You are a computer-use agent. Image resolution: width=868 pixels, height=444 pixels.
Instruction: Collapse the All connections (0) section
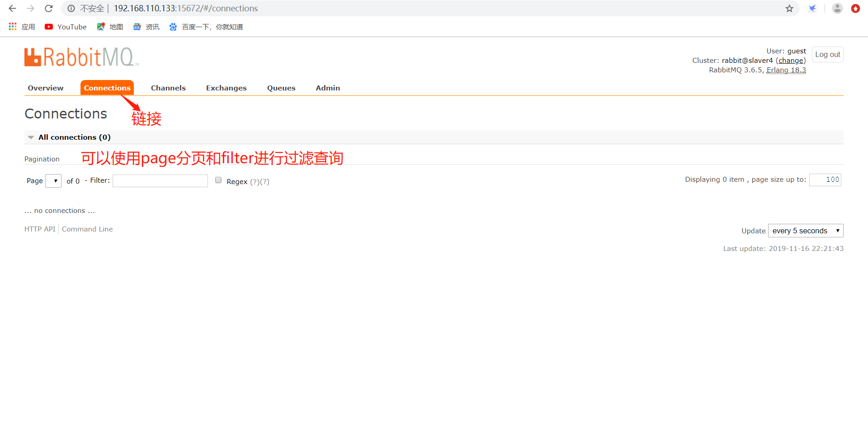click(30, 137)
